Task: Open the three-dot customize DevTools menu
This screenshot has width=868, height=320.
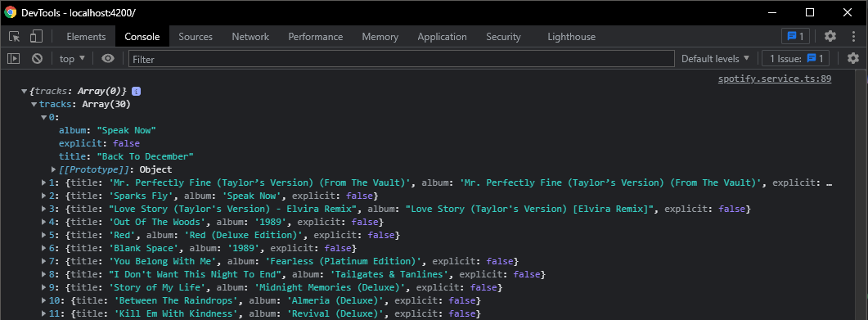Action: 853,37
